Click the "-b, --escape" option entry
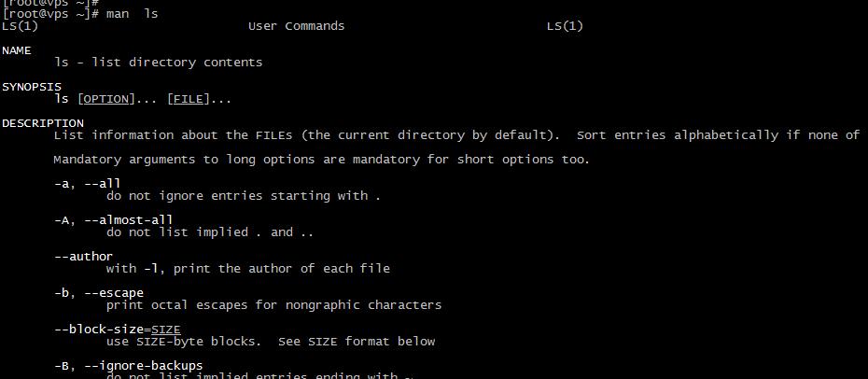 click(99, 292)
